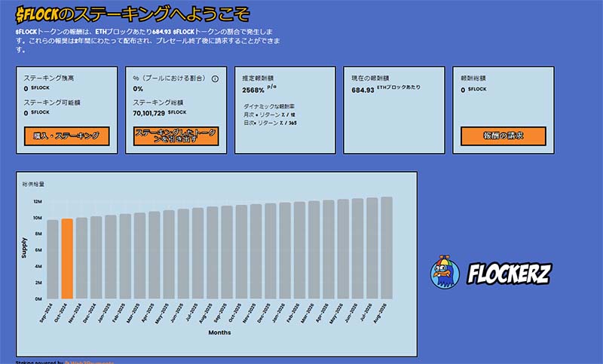Select the Sep-2025 supply bar

point(227,252)
